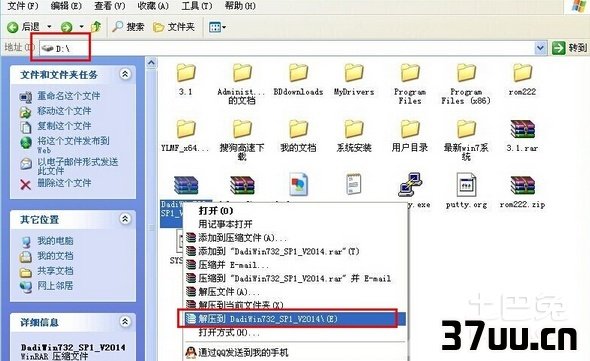The image size is (590, 361).
Task: Choose 解压到当前文件夹(X) menu item
Action: [295, 305]
